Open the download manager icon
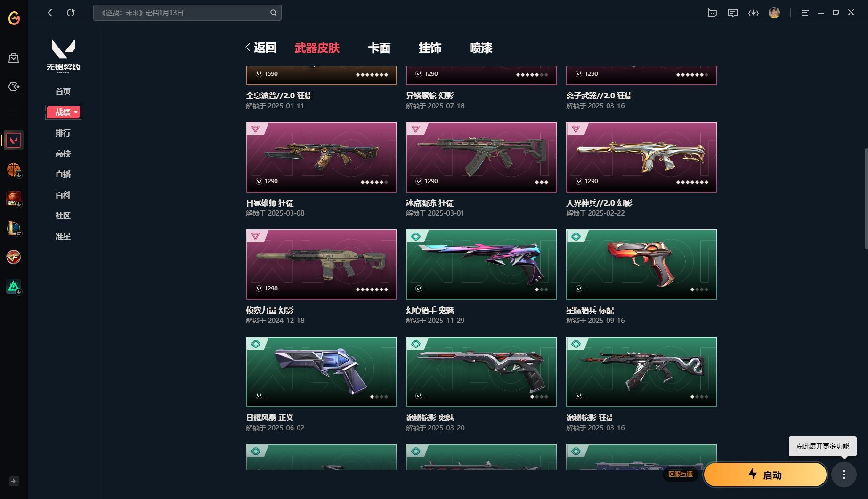Screen dimensions: 868x499 click(x=753, y=13)
